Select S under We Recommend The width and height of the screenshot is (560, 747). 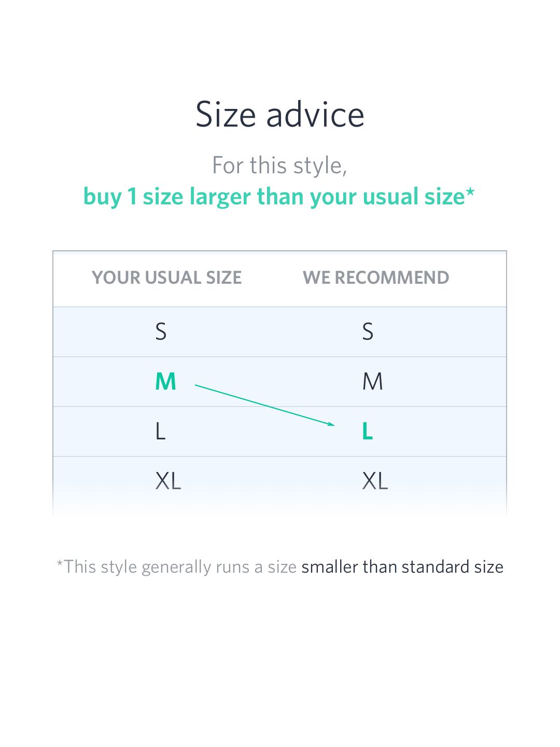[x=368, y=331]
